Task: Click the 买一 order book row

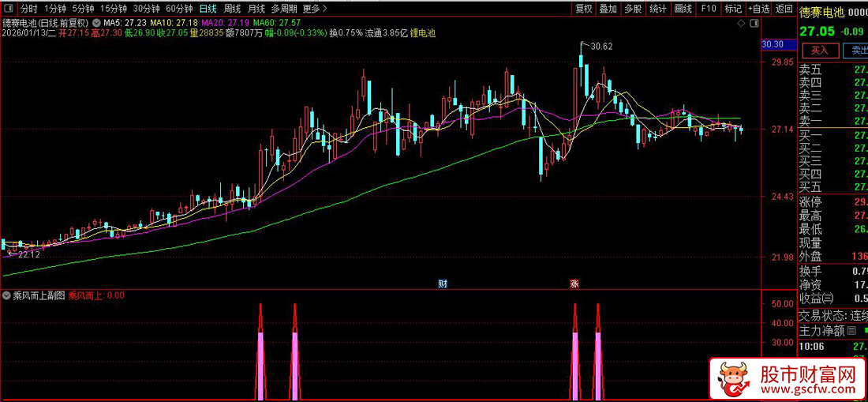Action: pyautogui.click(x=832, y=135)
